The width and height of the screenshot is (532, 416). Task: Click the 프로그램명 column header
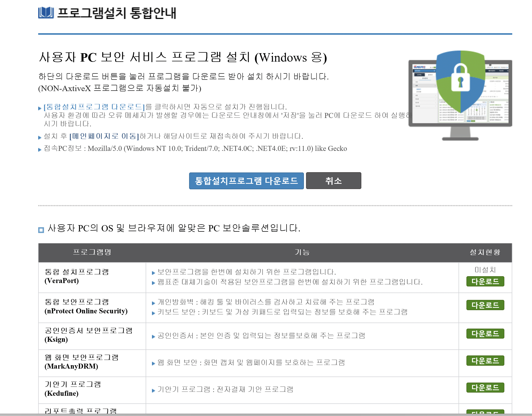click(92, 252)
